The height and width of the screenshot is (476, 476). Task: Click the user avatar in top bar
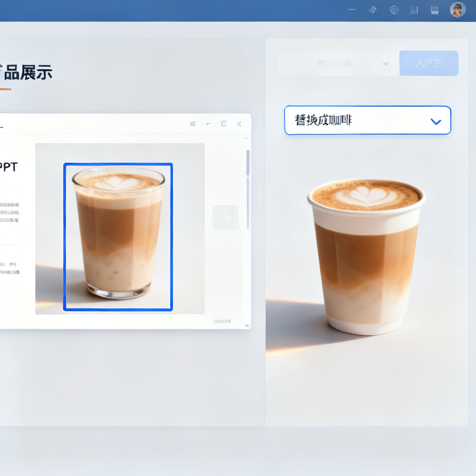(x=457, y=10)
